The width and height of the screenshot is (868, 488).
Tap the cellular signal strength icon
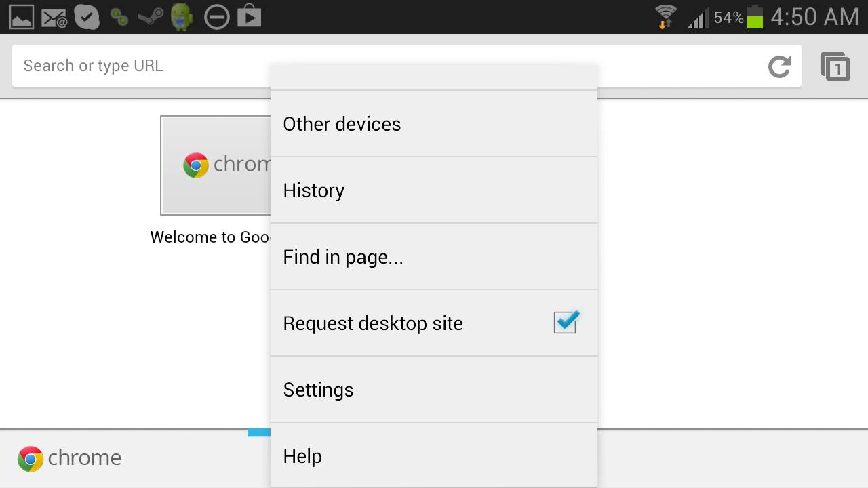click(698, 18)
